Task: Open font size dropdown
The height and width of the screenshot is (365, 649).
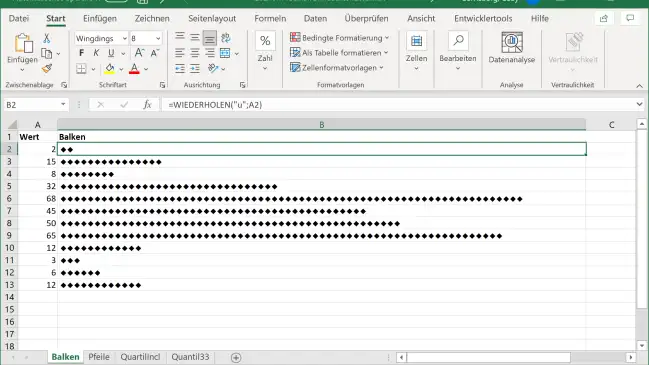Action: coord(158,38)
